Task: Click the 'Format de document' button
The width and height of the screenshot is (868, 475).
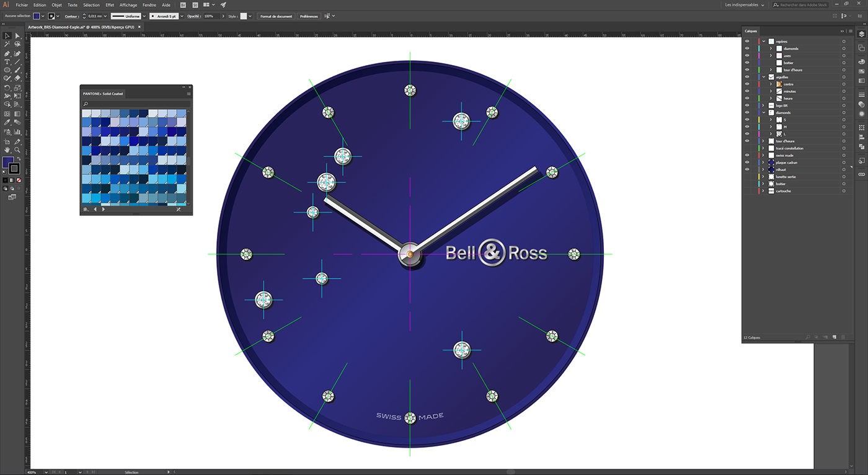Action: [275, 16]
